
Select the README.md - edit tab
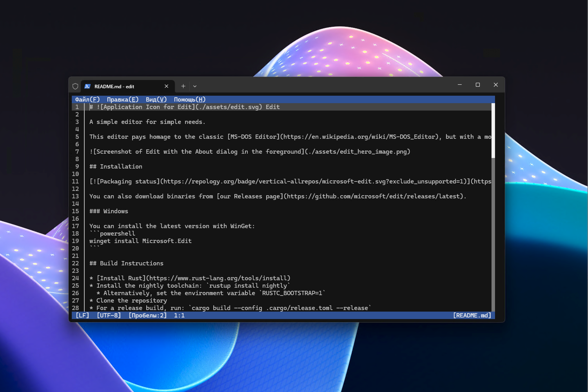pos(127,86)
